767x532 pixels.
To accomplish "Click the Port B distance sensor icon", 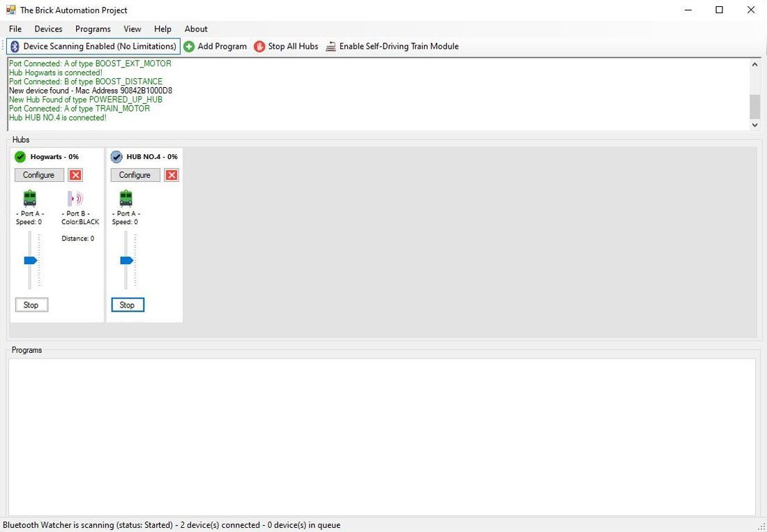I will tap(75, 199).
